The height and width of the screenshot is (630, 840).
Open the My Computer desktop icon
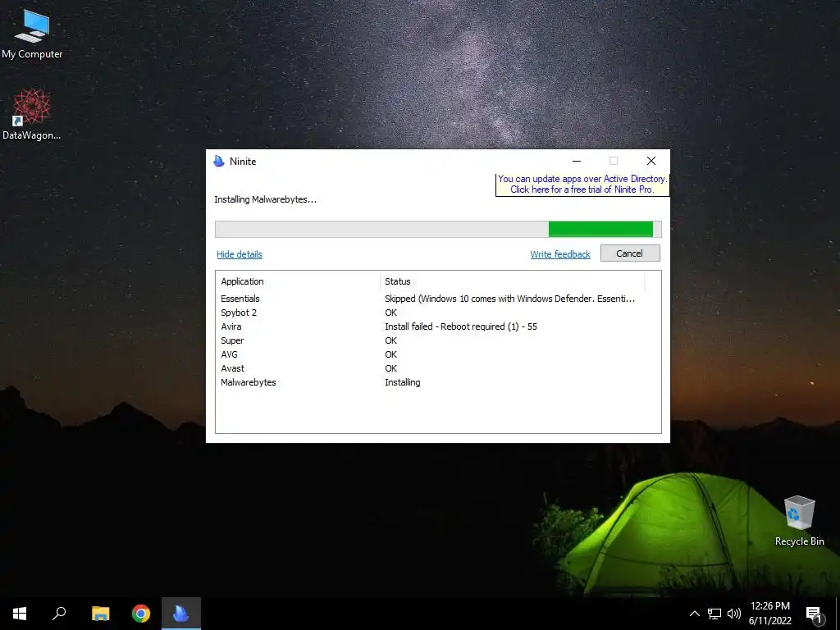tap(32, 33)
